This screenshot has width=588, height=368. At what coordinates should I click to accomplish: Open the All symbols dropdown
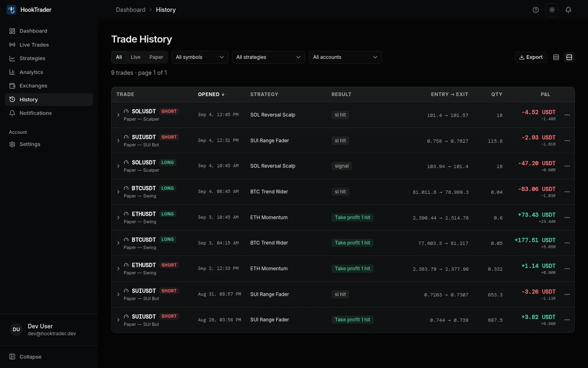tap(200, 57)
